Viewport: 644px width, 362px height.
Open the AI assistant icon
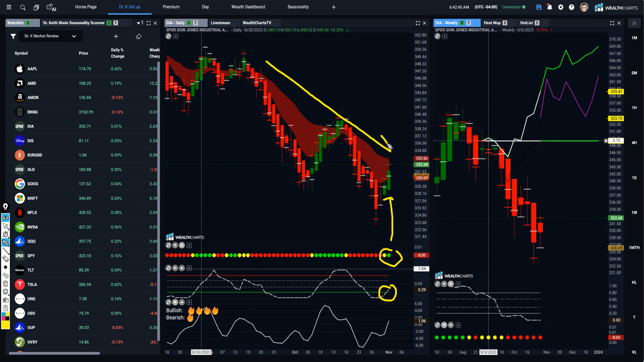[51, 7]
